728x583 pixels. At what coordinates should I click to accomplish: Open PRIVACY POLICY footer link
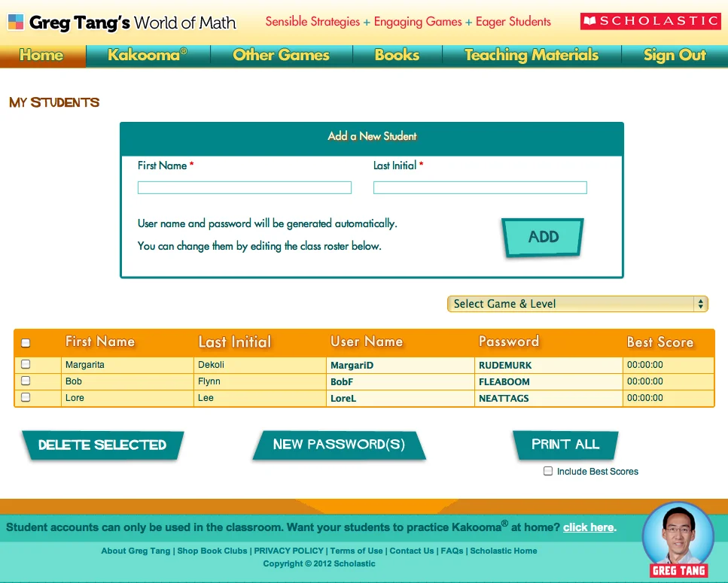[289, 551]
